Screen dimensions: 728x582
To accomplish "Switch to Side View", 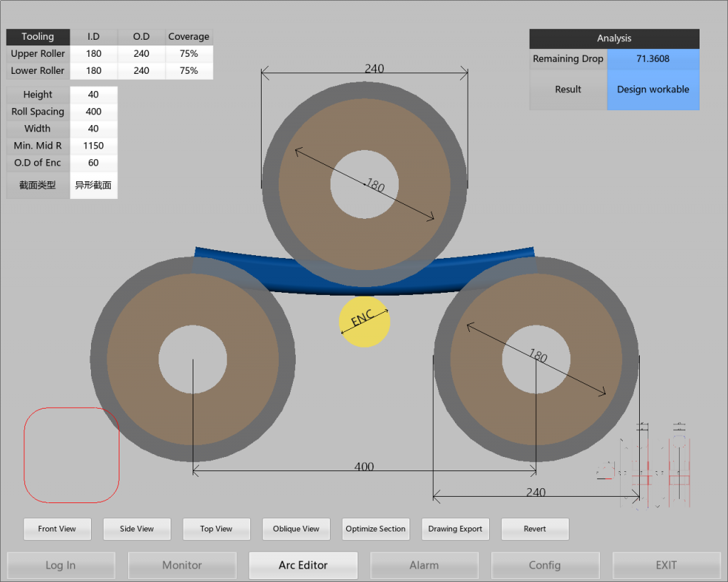I will click(136, 529).
